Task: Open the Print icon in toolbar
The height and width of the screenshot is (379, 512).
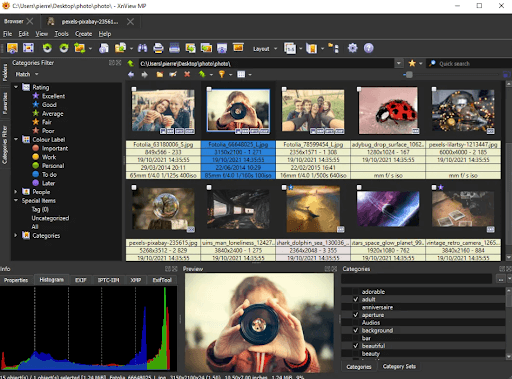Action: [x=158, y=48]
